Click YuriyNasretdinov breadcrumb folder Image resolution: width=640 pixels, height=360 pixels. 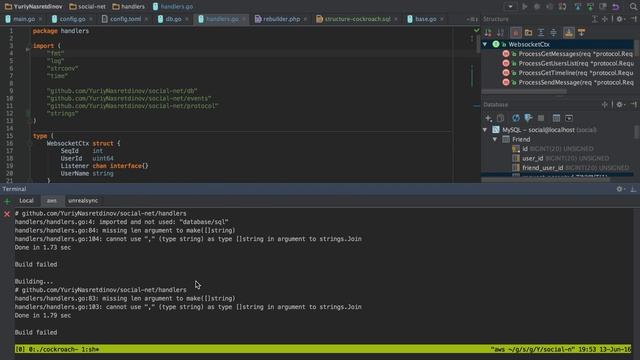33,7
